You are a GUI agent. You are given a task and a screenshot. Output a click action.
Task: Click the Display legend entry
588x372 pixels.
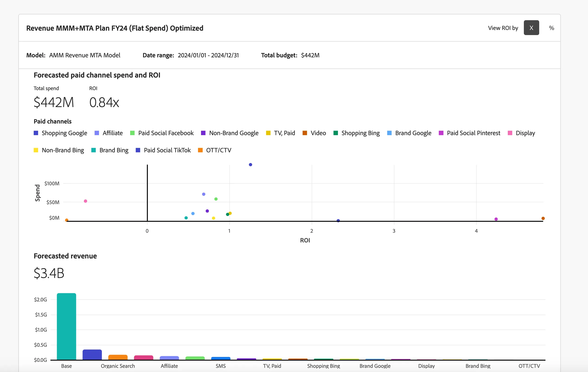coord(521,133)
